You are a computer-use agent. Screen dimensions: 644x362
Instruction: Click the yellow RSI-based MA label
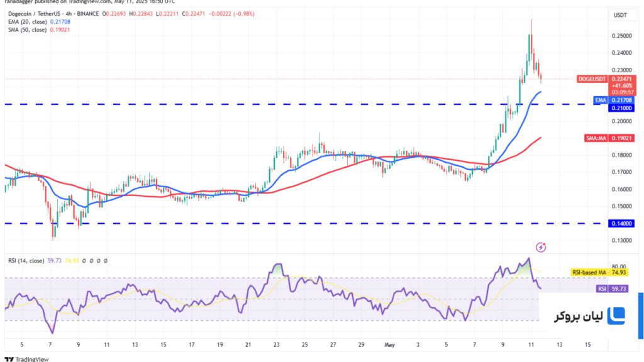tap(589, 273)
